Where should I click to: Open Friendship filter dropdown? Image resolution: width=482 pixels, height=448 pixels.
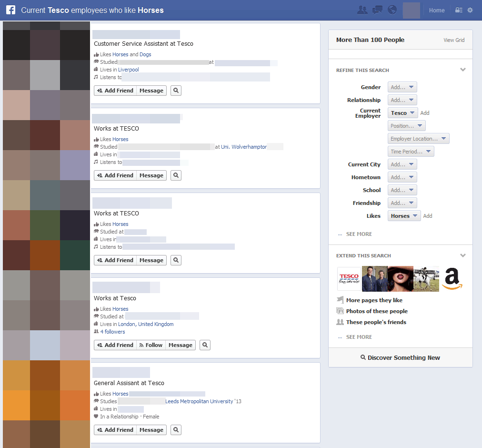coord(402,203)
